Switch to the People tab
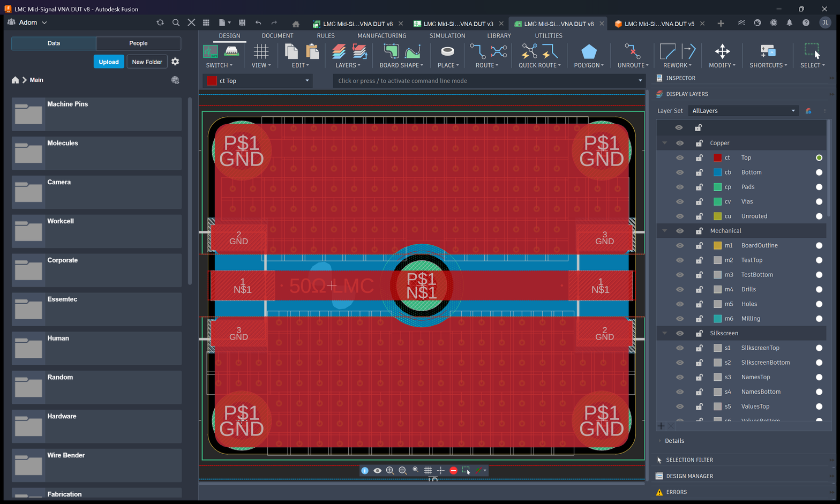840x504 pixels. point(138,43)
